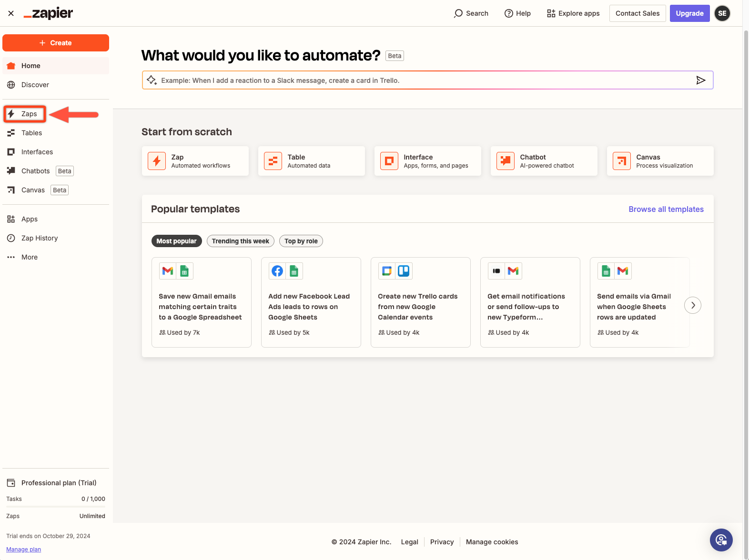Click the automation prompt input field
Viewport: 749px width, 560px height.
(427, 80)
